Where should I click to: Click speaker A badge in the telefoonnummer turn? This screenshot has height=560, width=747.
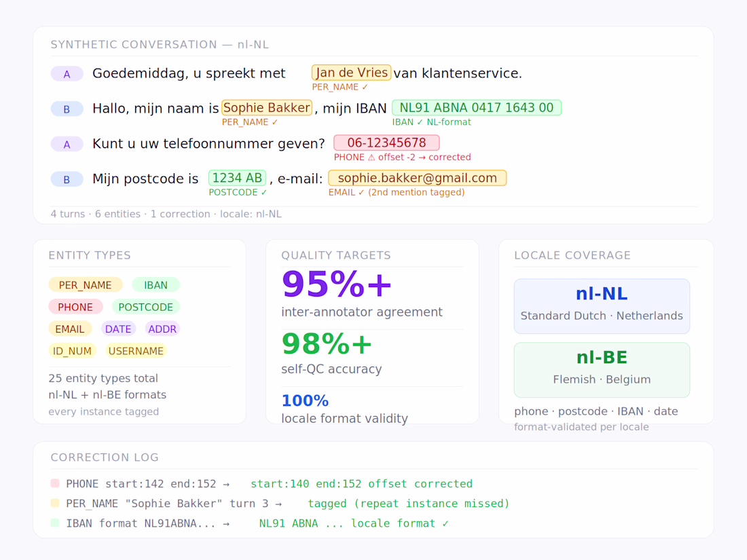67,145
